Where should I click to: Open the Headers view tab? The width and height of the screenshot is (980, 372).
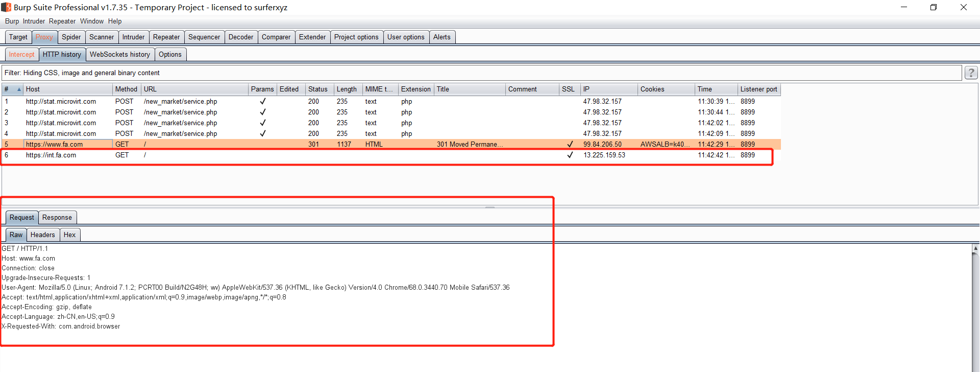(x=43, y=235)
